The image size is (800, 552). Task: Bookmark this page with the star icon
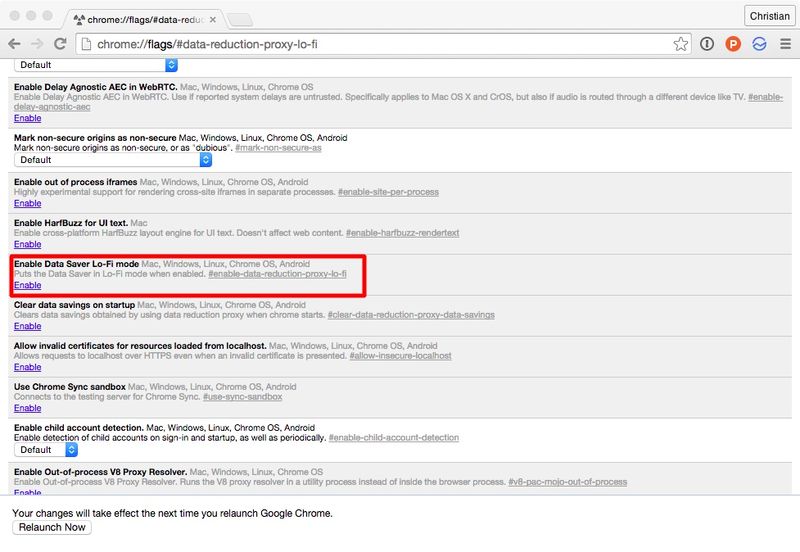[681, 44]
